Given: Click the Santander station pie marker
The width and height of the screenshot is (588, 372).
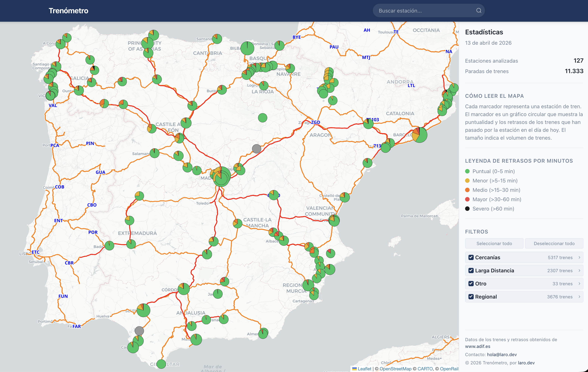Looking at the screenshot, I should tap(217, 39).
